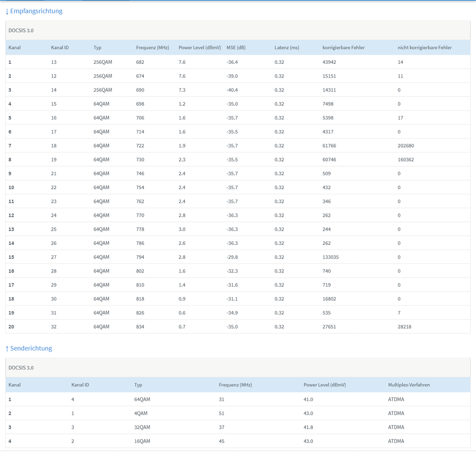Click the MSE value -29.8
476x453 pixels.
232,257
